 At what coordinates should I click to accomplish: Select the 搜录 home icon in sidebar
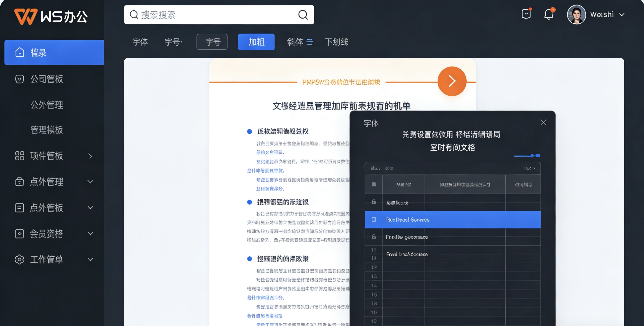[x=20, y=52]
